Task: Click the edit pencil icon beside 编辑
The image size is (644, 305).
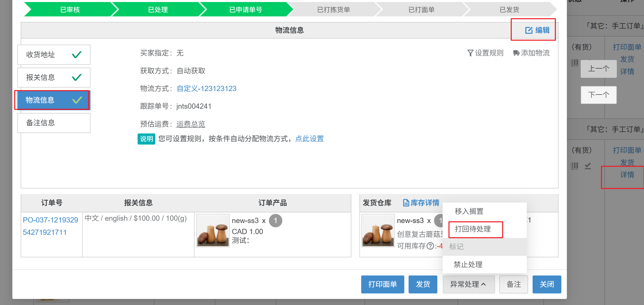Action: coord(529,30)
